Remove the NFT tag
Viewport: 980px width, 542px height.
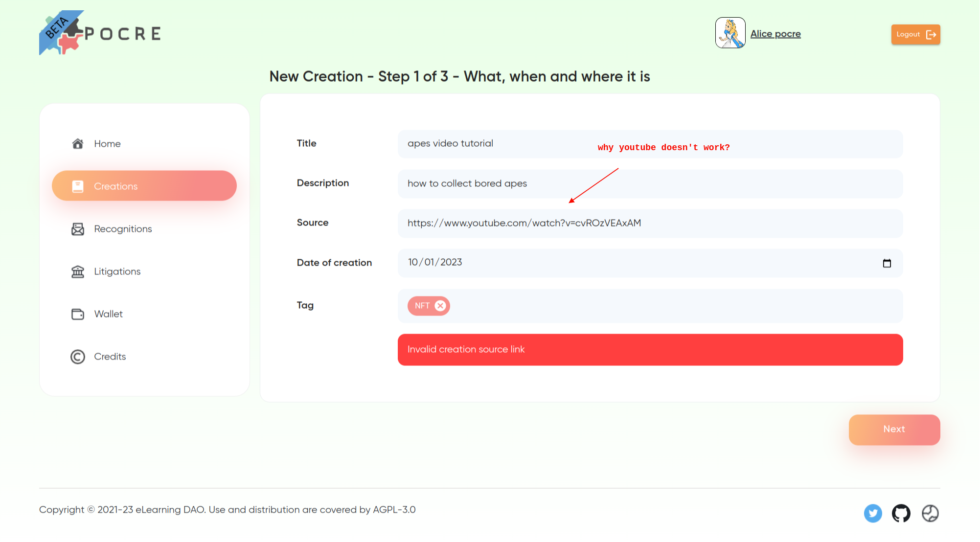[441, 306]
